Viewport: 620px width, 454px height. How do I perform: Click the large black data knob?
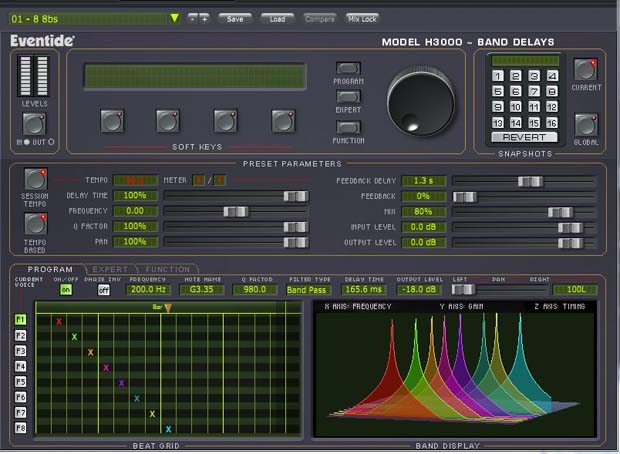(x=421, y=102)
